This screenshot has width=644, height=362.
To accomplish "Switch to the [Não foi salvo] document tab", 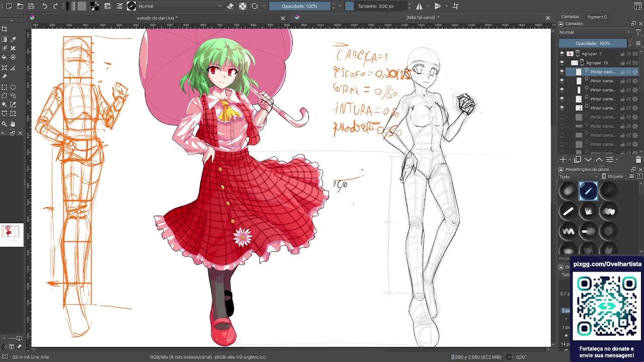I will (423, 18).
